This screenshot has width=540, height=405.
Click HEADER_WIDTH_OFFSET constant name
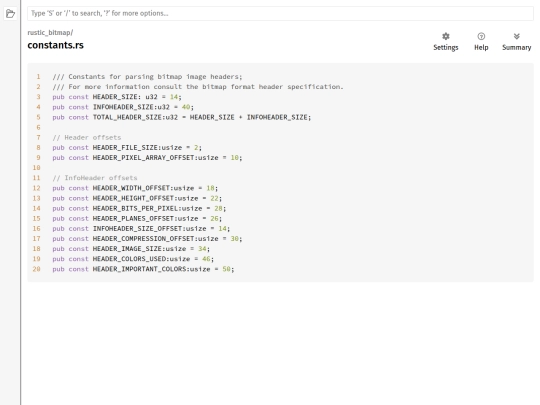pyautogui.click(x=131, y=188)
